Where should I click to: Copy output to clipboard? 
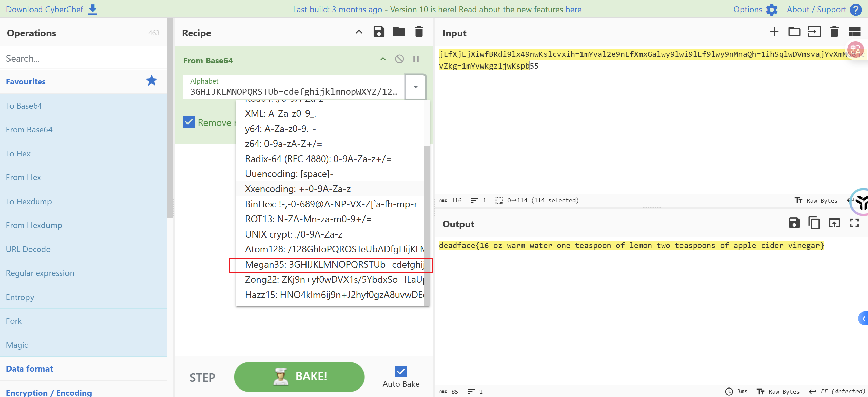[x=814, y=223]
